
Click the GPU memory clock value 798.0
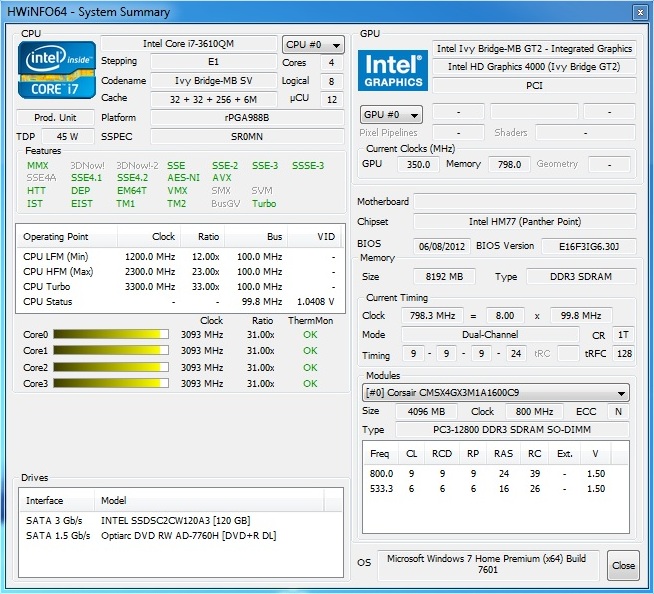coord(509,164)
